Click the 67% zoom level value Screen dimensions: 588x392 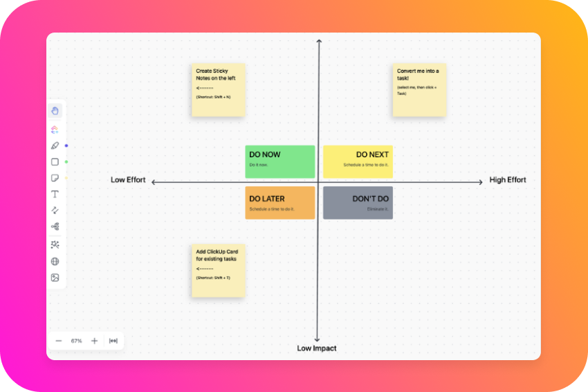click(x=76, y=341)
